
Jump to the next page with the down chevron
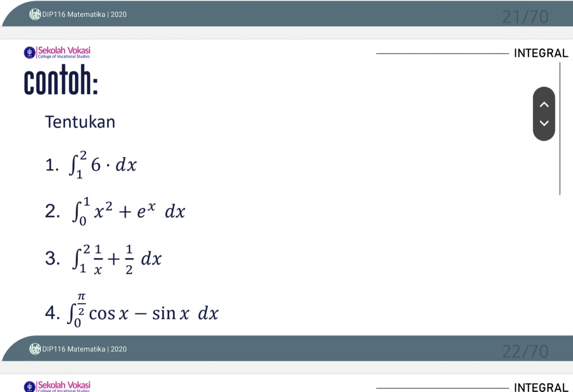pos(544,123)
